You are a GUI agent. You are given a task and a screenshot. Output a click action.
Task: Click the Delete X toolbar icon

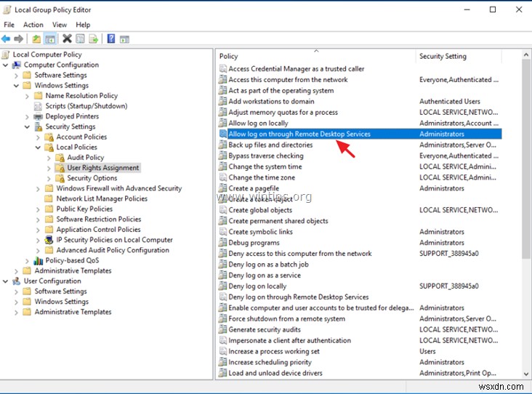(67, 39)
